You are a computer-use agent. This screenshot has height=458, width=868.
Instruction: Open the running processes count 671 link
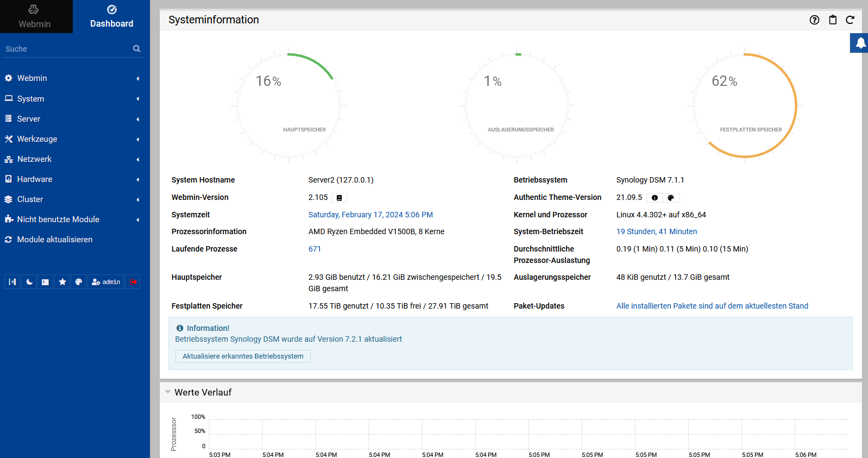pos(315,249)
